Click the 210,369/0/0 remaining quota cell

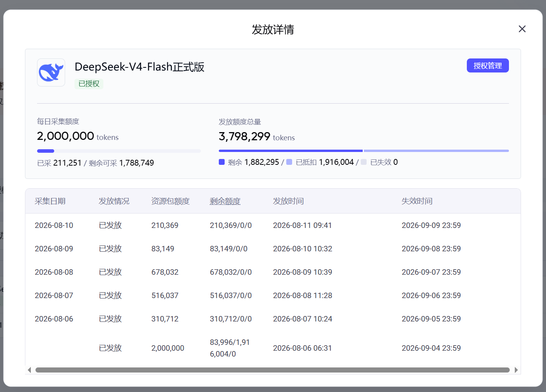pos(231,225)
